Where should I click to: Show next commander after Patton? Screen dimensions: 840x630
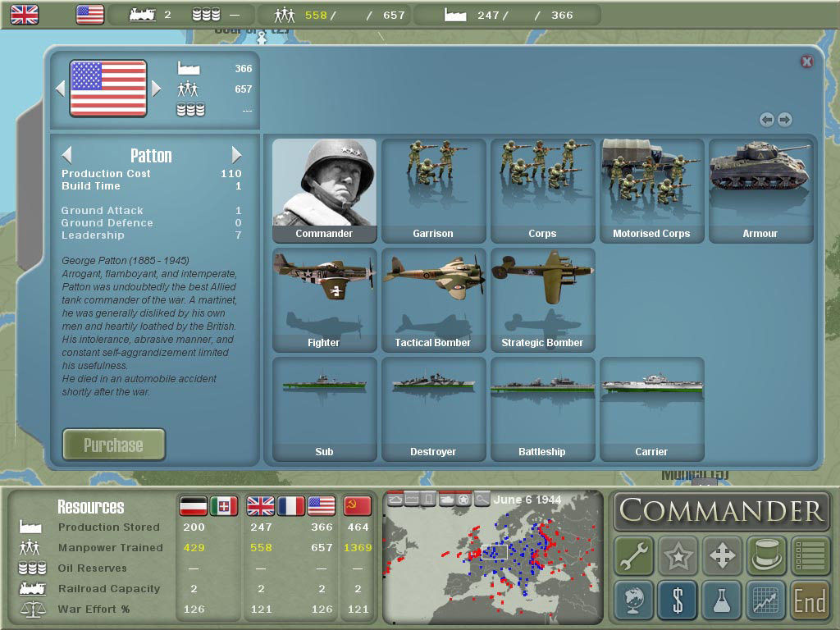pyautogui.click(x=236, y=155)
